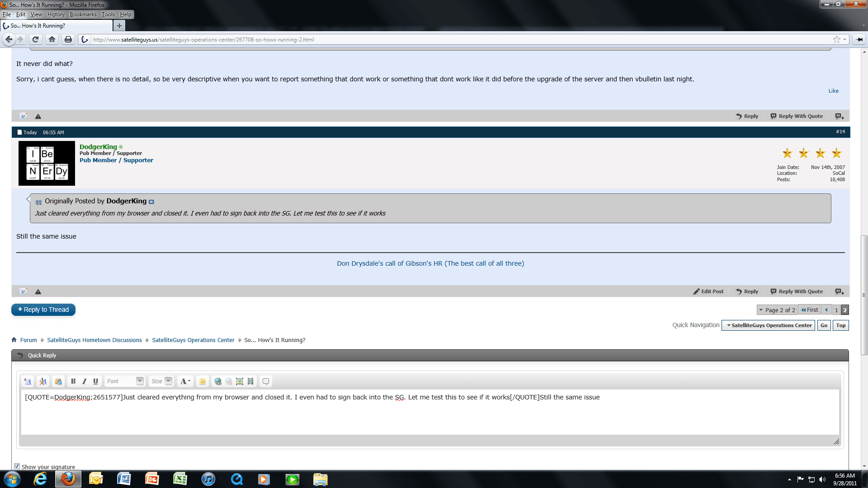868x488 pixels.
Task: Click the browser Back button
Action: 9,39
